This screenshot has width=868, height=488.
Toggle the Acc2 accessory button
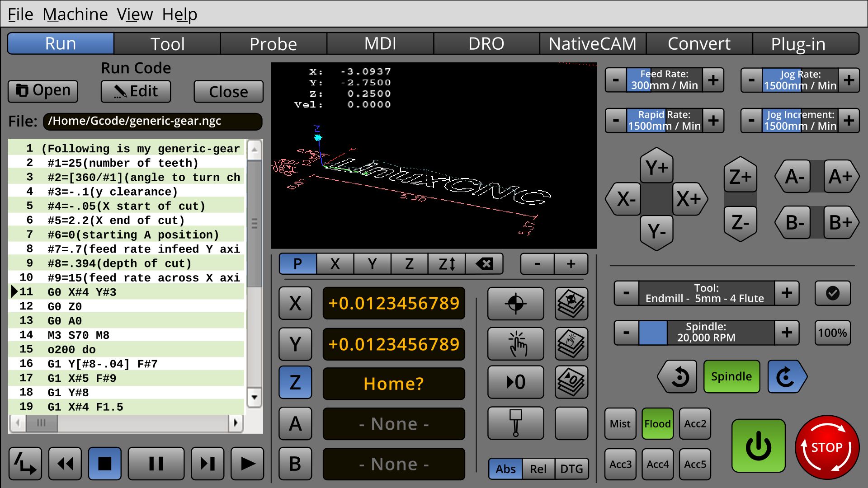(695, 424)
